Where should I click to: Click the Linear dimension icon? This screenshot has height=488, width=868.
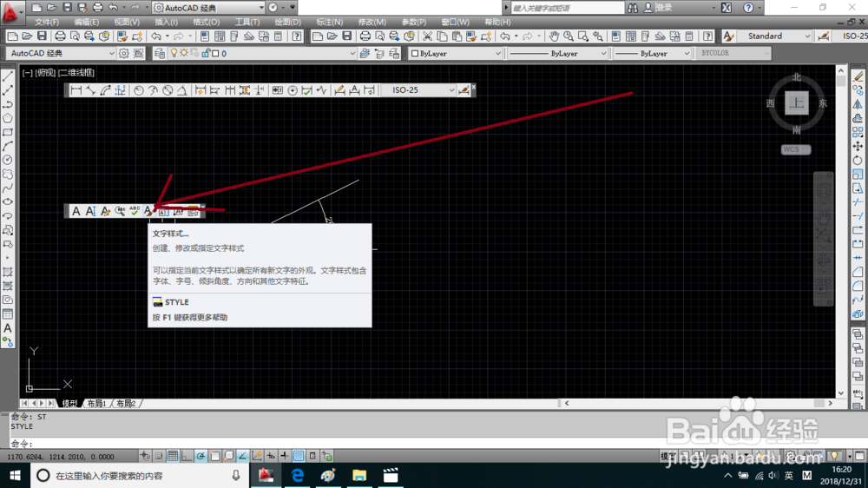pos(76,90)
